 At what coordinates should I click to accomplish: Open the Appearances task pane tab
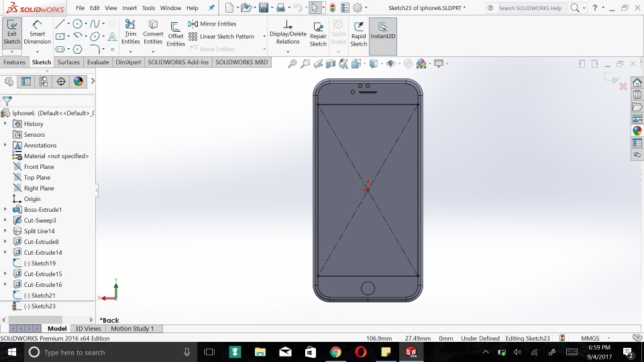637,131
